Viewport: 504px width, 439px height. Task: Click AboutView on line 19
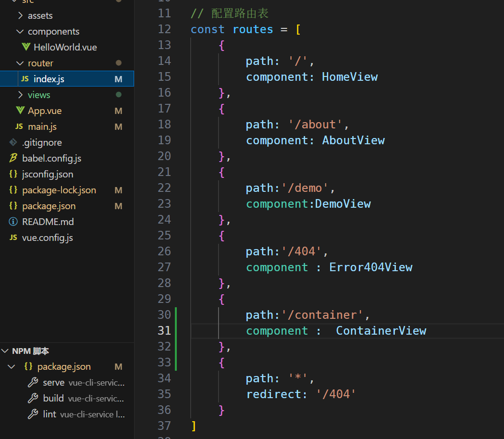[353, 140]
